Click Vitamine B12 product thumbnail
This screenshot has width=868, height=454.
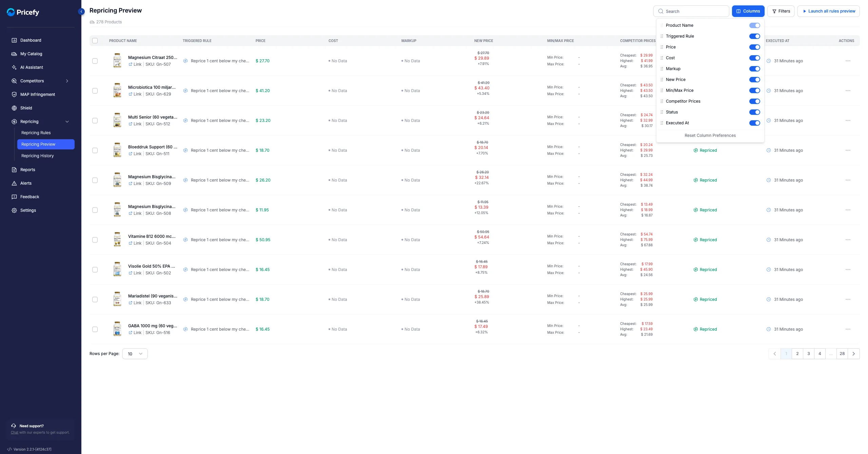(x=117, y=240)
